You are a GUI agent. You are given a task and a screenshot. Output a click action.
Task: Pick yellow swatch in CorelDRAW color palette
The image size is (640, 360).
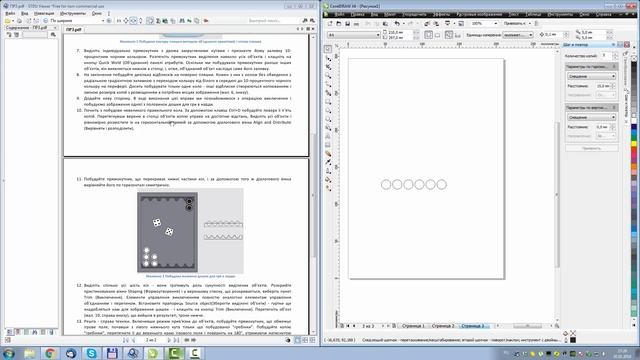[634, 144]
